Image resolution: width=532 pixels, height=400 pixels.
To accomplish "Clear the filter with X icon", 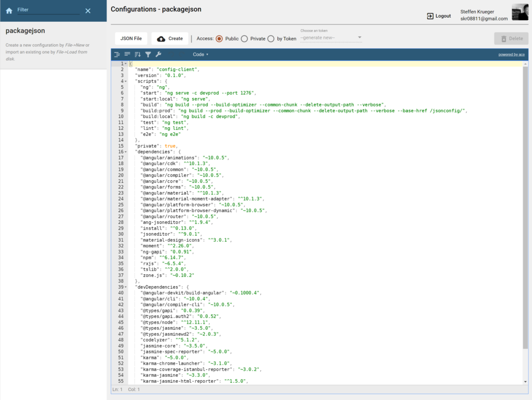I will click(88, 11).
